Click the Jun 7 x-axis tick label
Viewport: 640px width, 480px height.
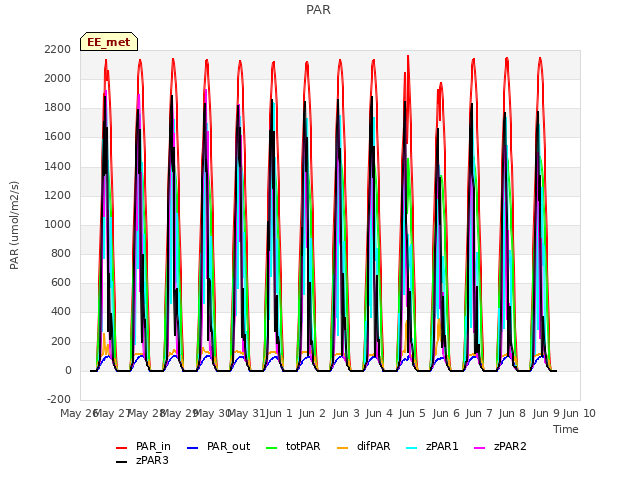coord(479,413)
